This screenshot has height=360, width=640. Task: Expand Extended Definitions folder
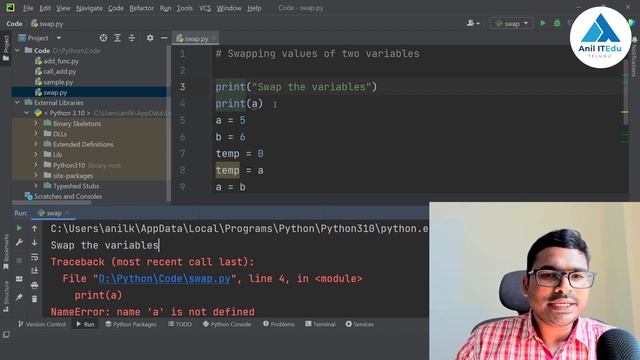point(36,144)
